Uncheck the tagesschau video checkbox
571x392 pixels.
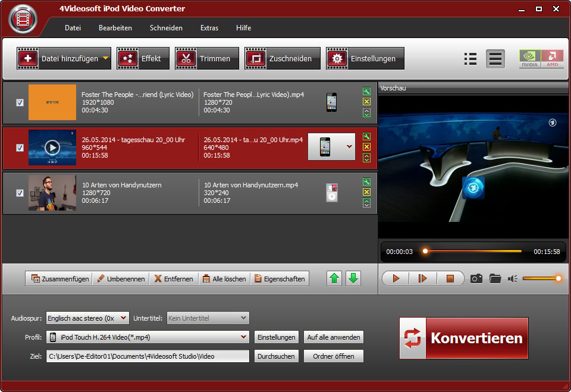click(x=20, y=148)
